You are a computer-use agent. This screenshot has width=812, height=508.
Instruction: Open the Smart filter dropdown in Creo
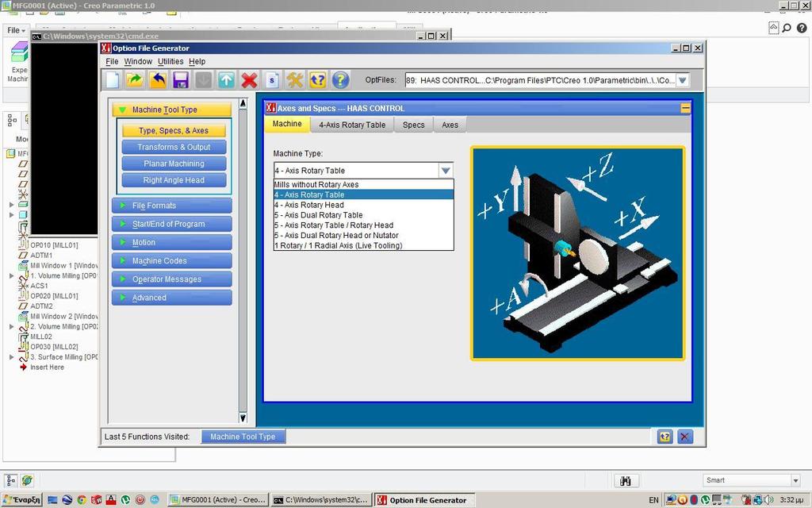tap(795, 480)
